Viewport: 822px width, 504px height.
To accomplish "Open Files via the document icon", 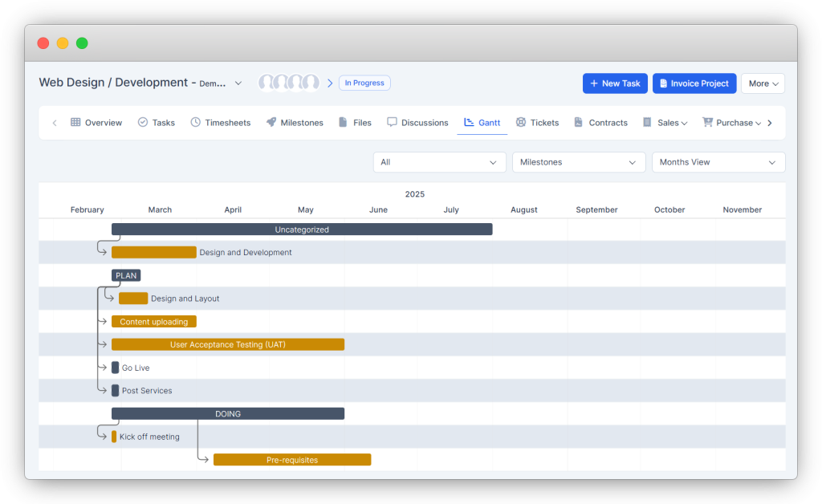I will (341, 122).
